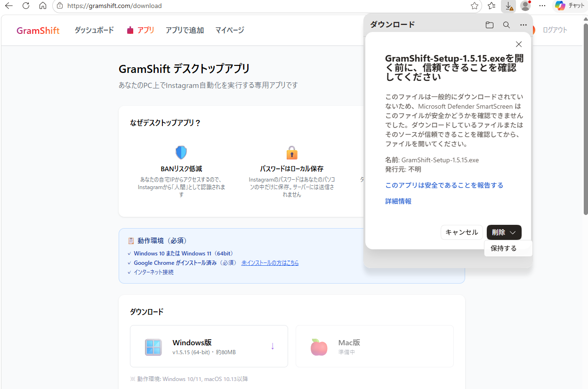Screen dimensions: 588x389
Task: Open the favorites list icon
Action: click(491, 6)
